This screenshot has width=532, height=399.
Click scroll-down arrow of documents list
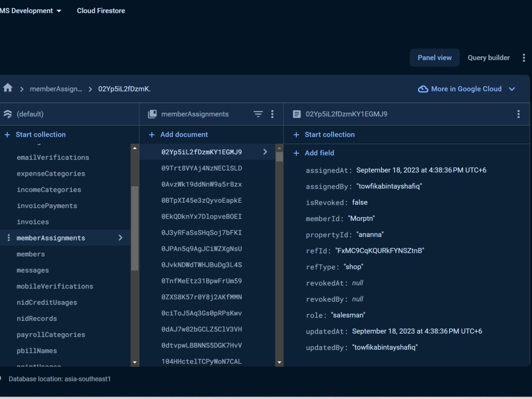coord(279,362)
